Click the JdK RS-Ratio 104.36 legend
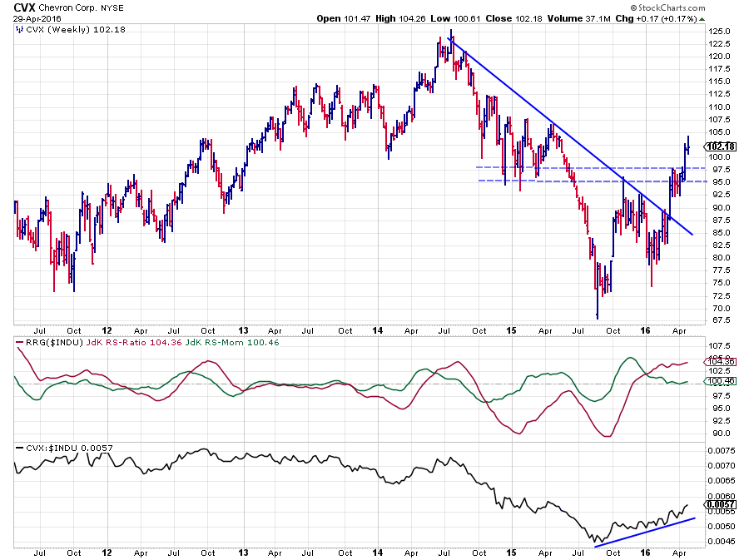The height and width of the screenshot is (560, 749). click(134, 342)
